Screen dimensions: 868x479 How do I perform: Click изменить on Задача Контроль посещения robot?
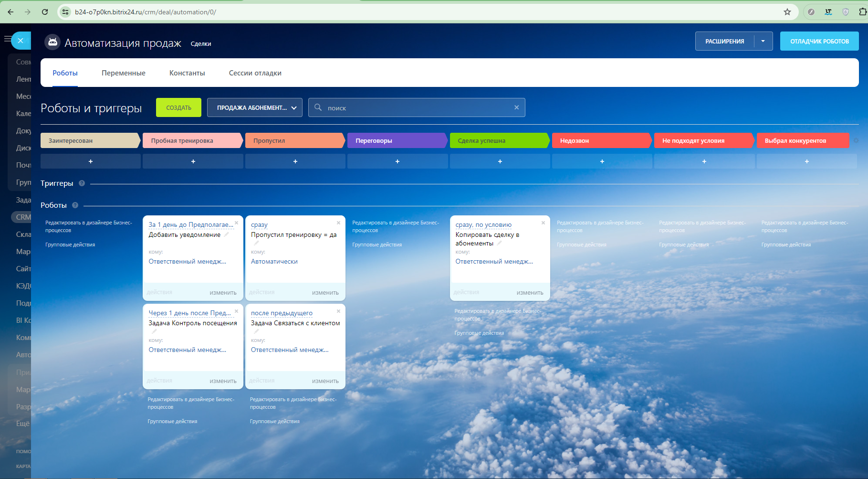[x=223, y=381]
